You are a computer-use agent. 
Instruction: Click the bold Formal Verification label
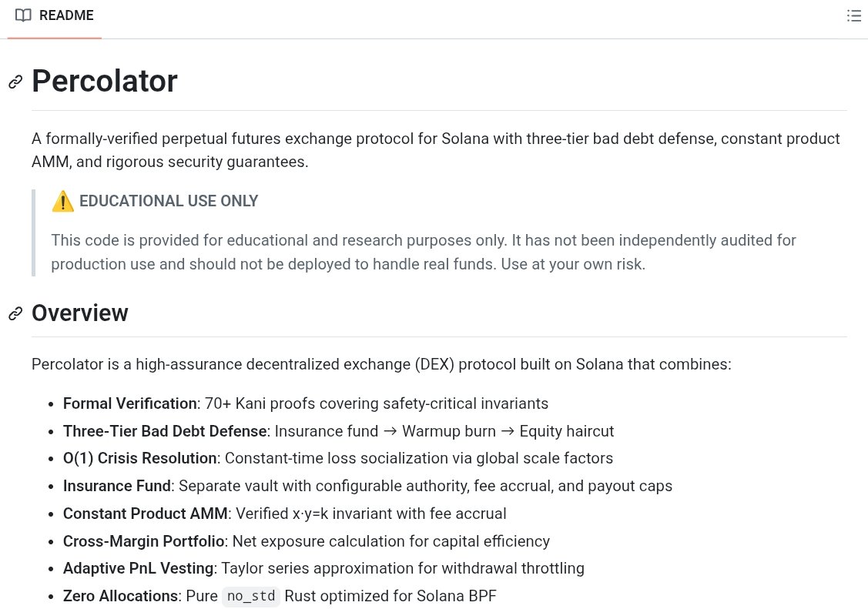click(x=129, y=403)
